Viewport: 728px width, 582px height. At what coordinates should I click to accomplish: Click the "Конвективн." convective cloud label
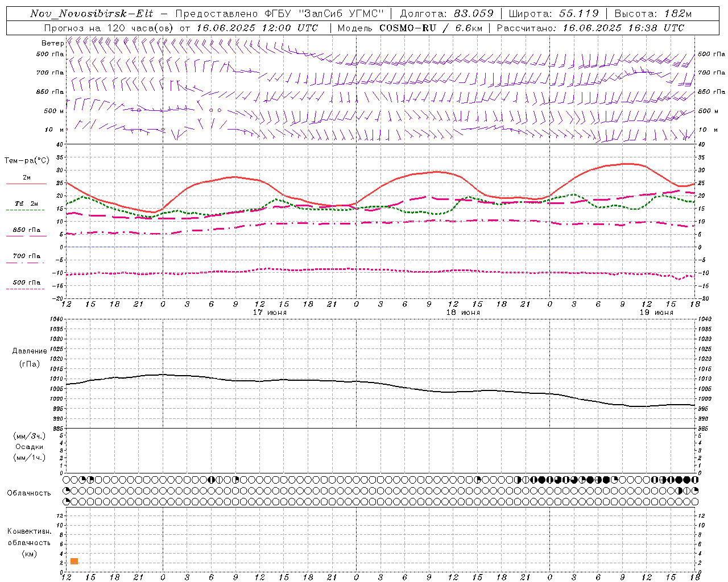click(x=30, y=531)
